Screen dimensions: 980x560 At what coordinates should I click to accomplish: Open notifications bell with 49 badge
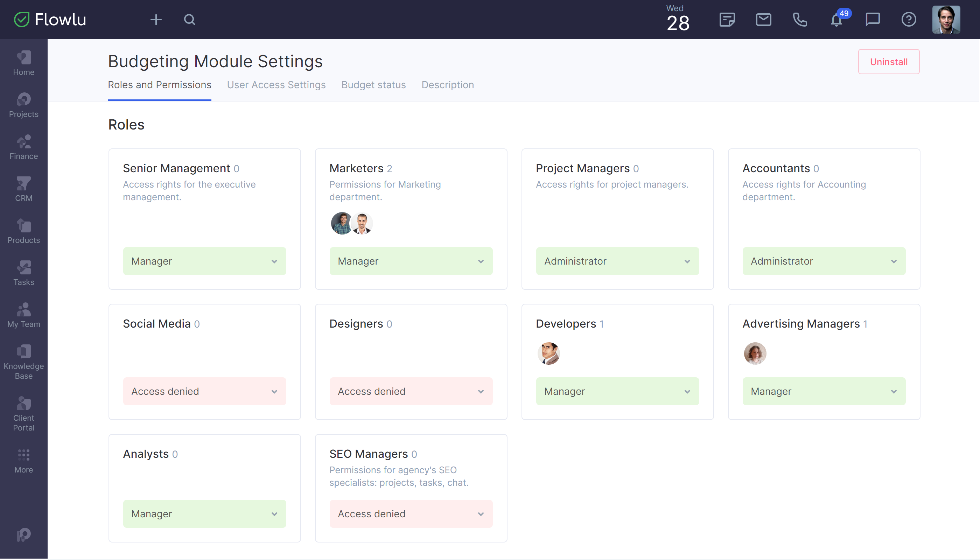pos(836,20)
